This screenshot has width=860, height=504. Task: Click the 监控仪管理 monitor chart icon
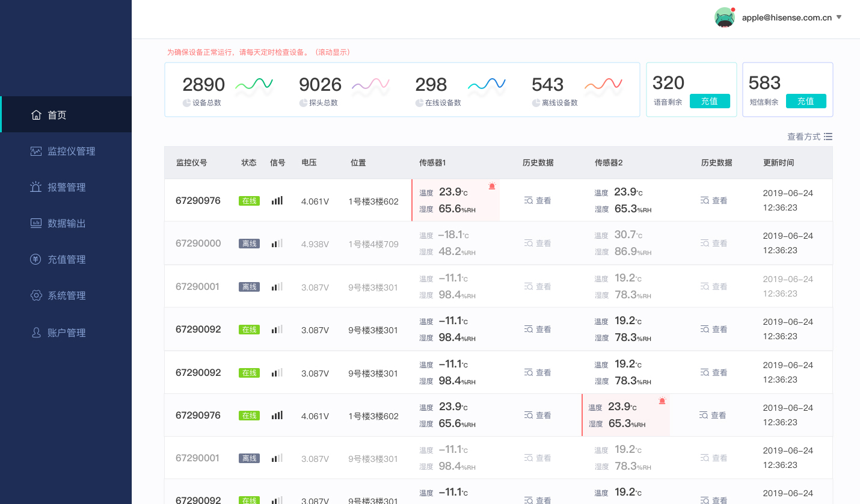click(36, 152)
